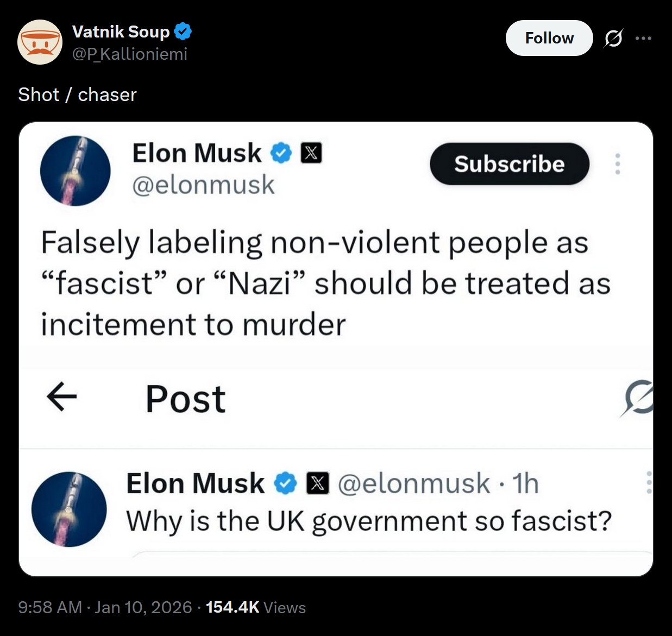This screenshot has height=636, width=672.
Task: Click the Grok icon next to the Follow button
Action: point(613,38)
